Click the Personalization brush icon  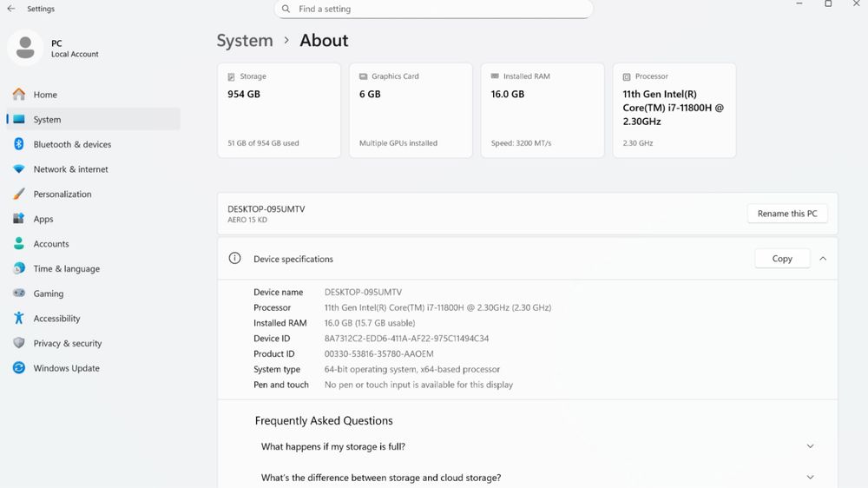[x=19, y=195]
